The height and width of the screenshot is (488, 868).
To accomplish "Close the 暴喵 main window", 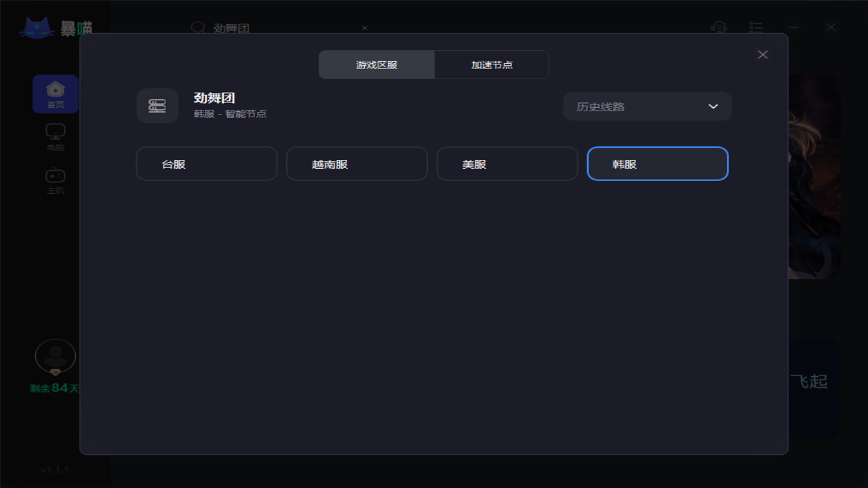I will [x=831, y=27].
